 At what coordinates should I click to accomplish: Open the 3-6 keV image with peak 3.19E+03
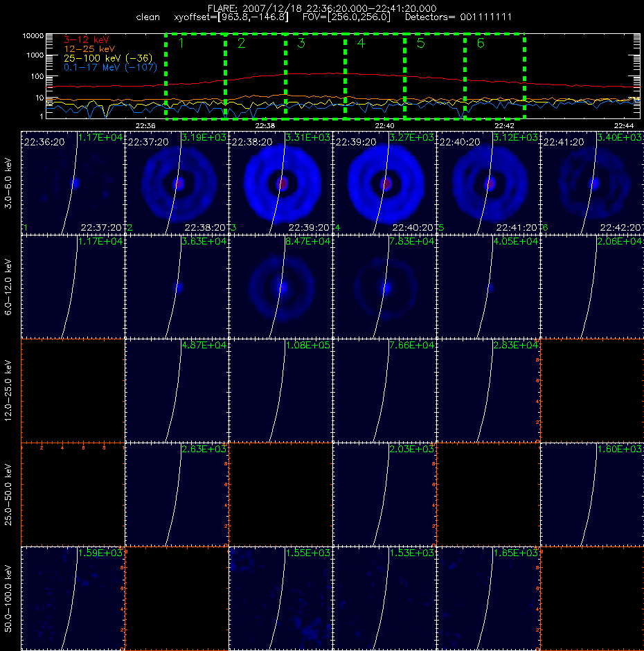[x=177, y=183]
